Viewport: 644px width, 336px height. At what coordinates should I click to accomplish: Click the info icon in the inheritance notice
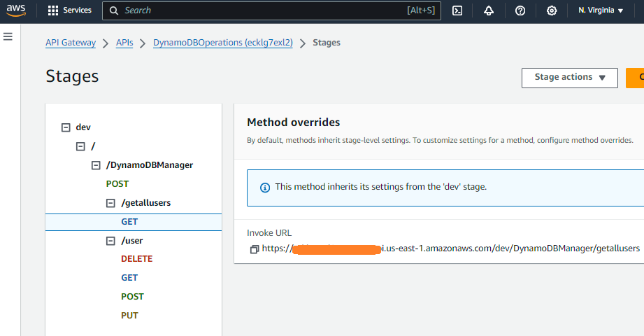[x=265, y=188]
